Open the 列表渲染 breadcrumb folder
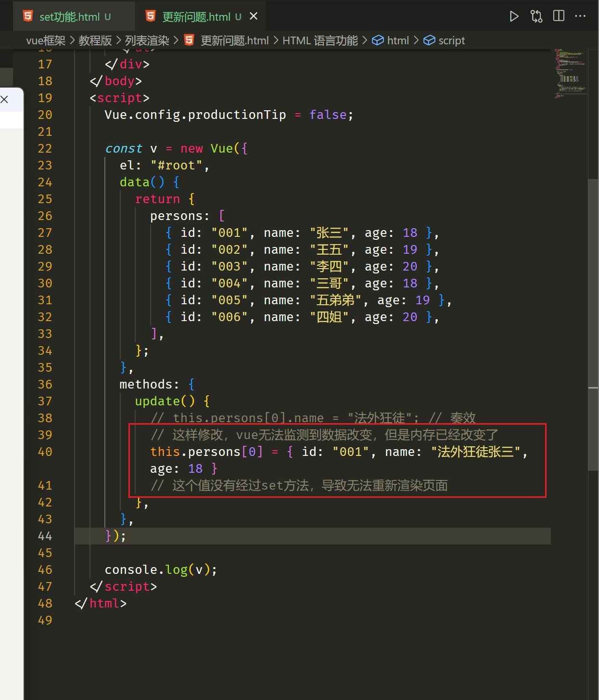 (147, 40)
